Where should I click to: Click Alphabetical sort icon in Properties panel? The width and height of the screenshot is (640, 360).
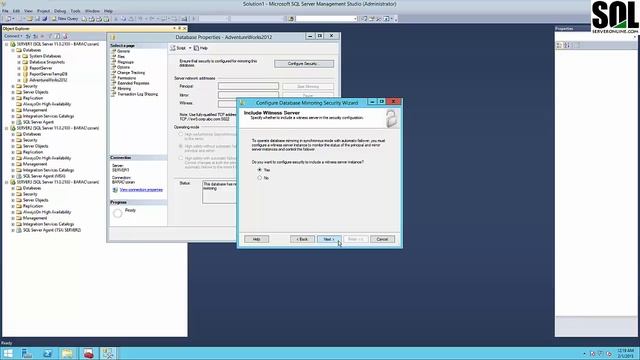pos(567,45)
